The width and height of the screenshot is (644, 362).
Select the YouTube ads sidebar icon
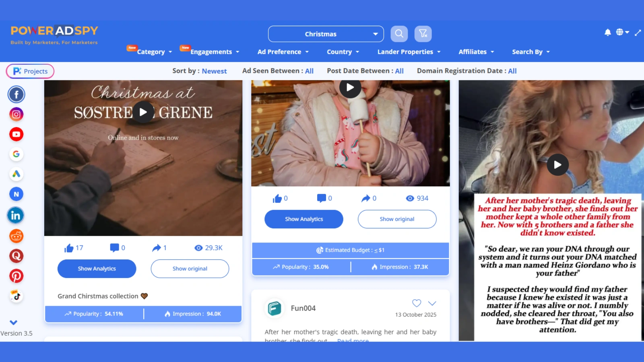(16, 134)
